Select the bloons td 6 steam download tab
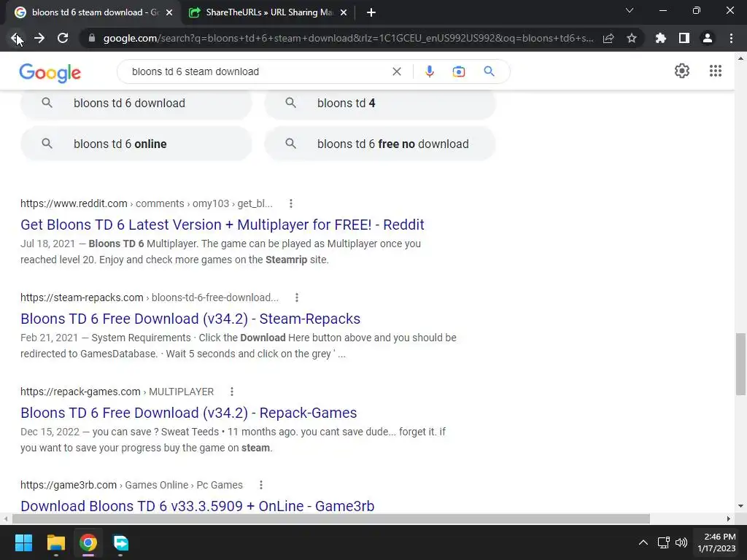The width and height of the screenshot is (747, 560). pyautogui.click(x=94, y=13)
